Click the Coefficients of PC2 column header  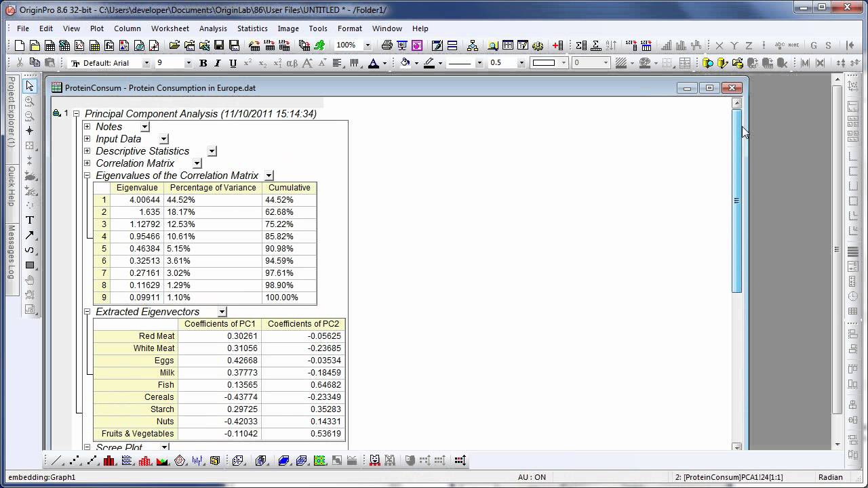click(x=303, y=324)
